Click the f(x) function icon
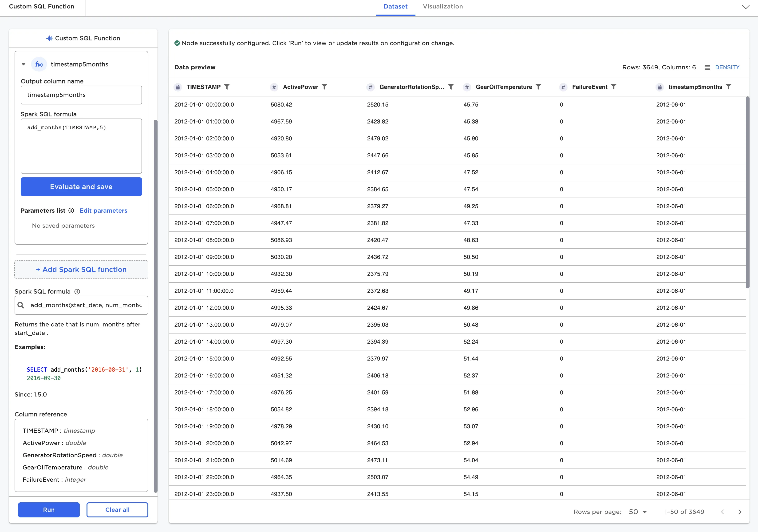 39,64
